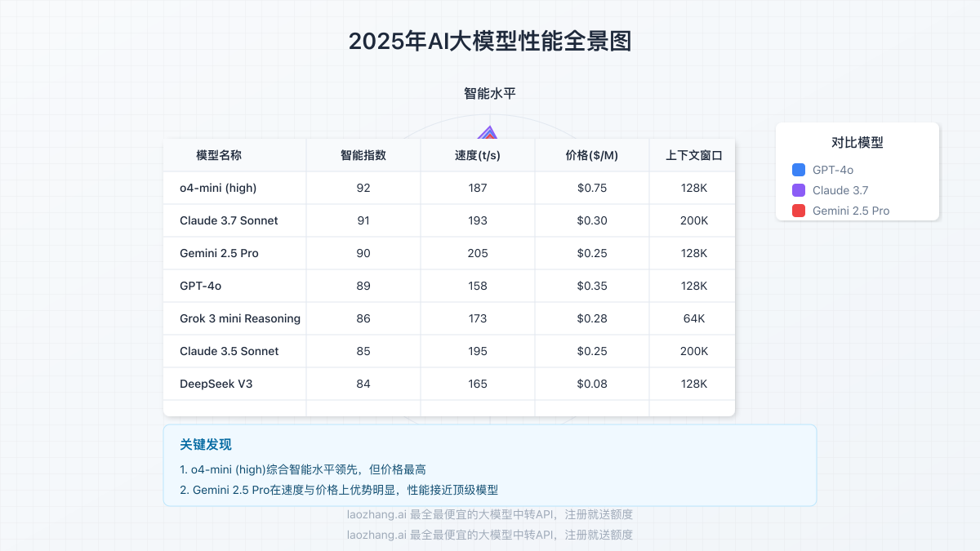Select the Gemini 2.5 Pro legend label
980x551 pixels.
click(x=851, y=211)
